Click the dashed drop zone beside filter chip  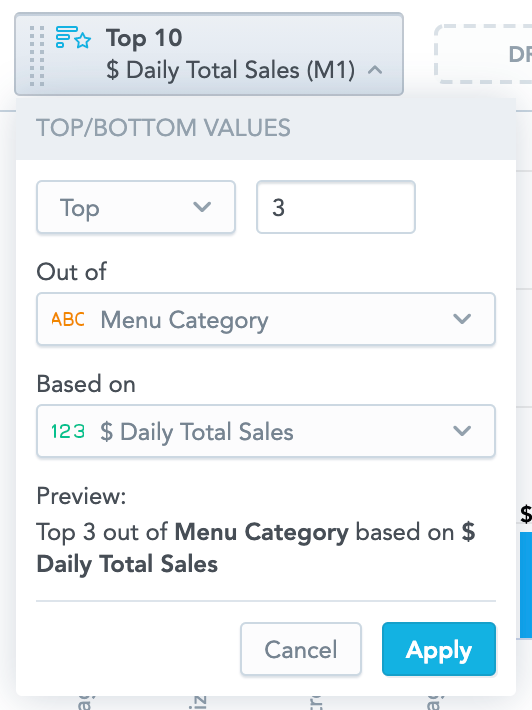pos(483,54)
